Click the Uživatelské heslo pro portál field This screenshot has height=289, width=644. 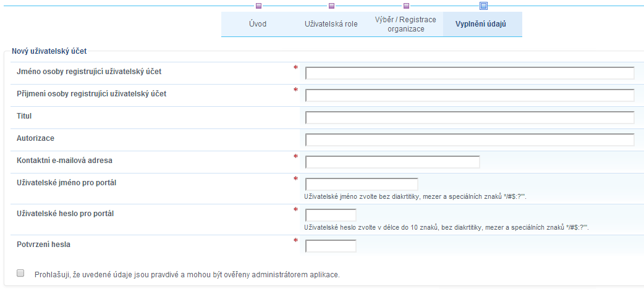pos(331,216)
